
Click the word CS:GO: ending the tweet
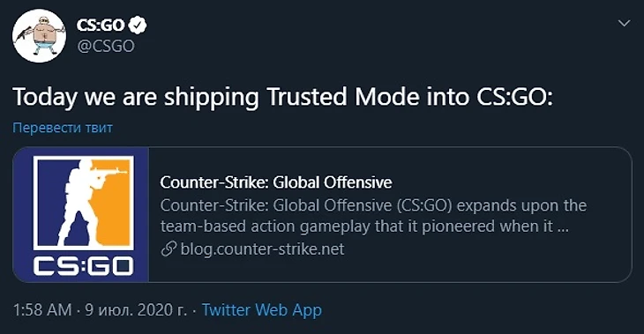pos(514,97)
